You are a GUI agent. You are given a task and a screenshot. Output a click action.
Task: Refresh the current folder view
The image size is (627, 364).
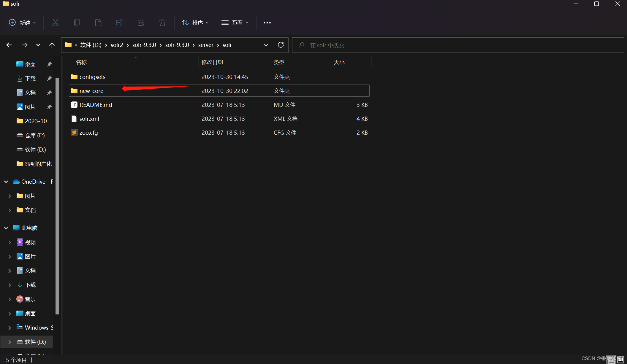(x=281, y=45)
